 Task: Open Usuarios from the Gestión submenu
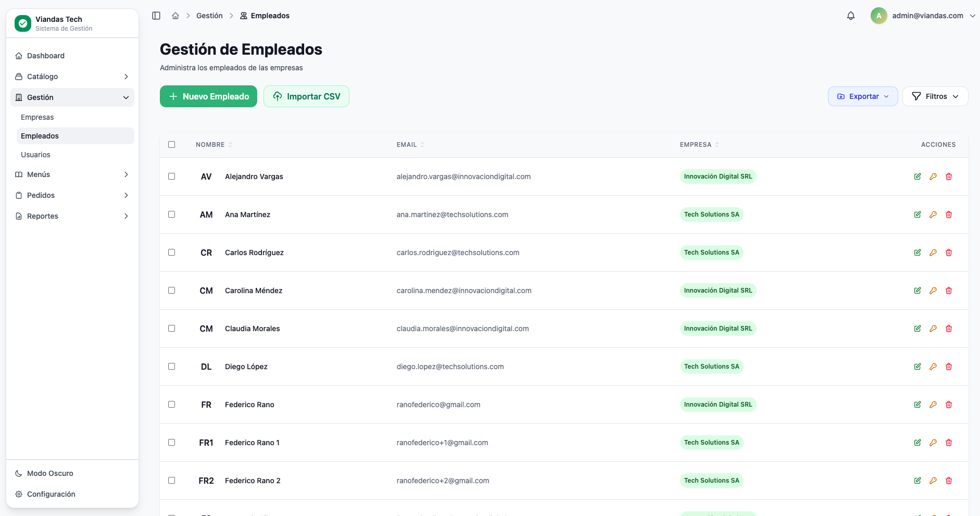click(x=35, y=155)
